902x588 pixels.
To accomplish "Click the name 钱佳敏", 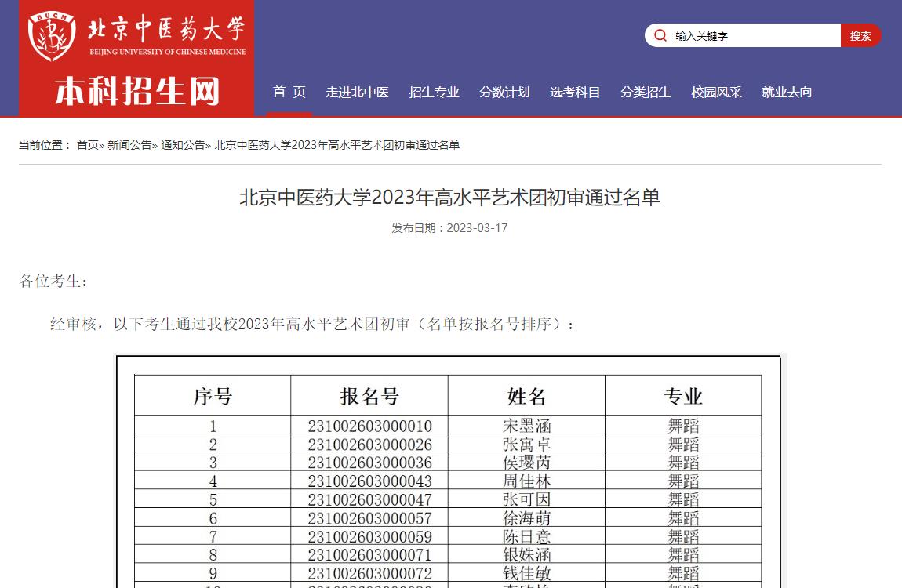I will coord(527,573).
